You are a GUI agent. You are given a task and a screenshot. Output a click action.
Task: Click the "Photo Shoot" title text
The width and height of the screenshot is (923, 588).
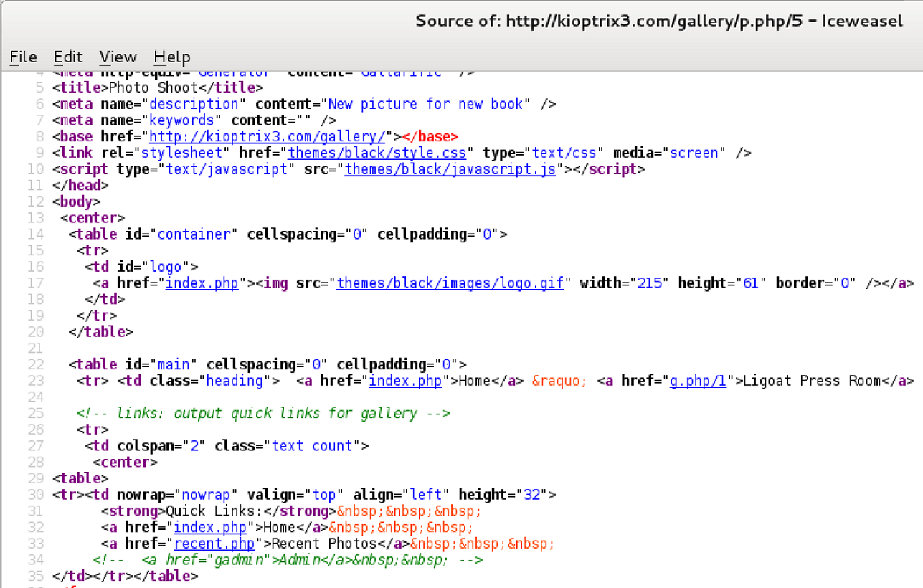(x=152, y=87)
